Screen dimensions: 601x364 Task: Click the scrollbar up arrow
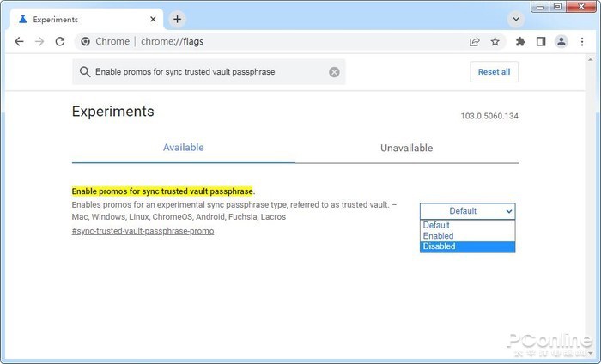pos(591,60)
